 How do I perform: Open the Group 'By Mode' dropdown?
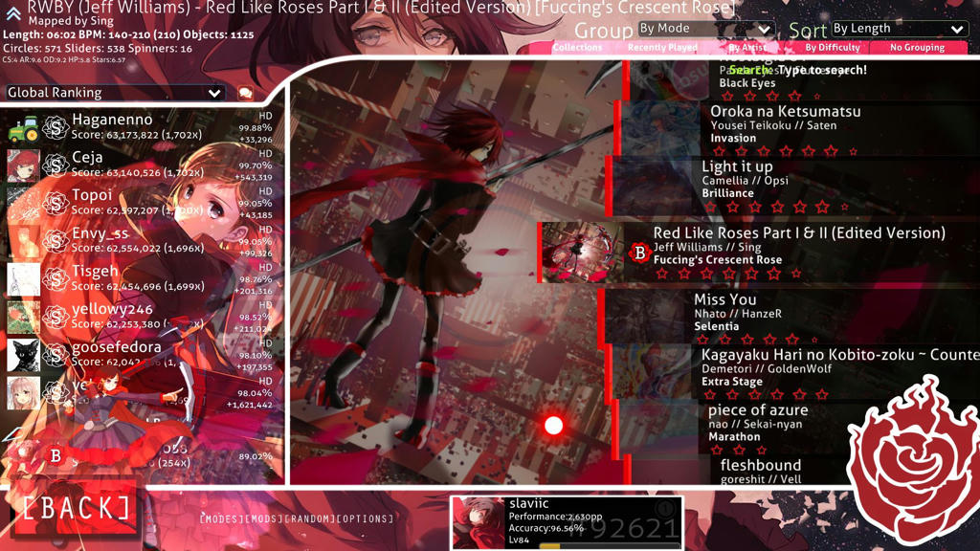click(706, 29)
